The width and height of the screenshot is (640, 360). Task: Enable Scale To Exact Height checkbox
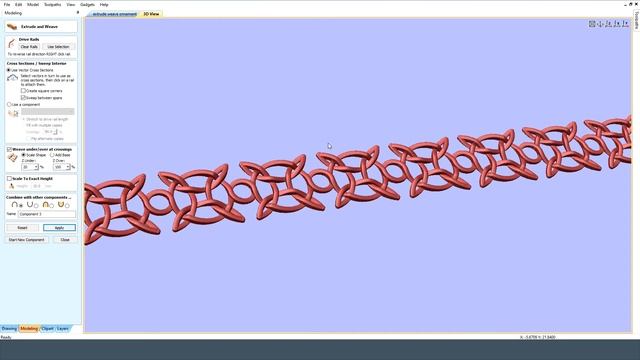coord(9,179)
